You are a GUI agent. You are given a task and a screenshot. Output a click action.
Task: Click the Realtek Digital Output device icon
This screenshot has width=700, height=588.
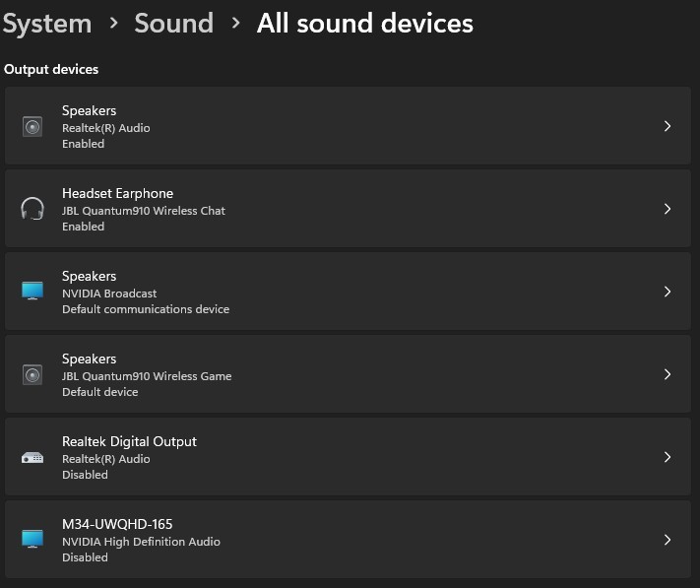tap(32, 458)
